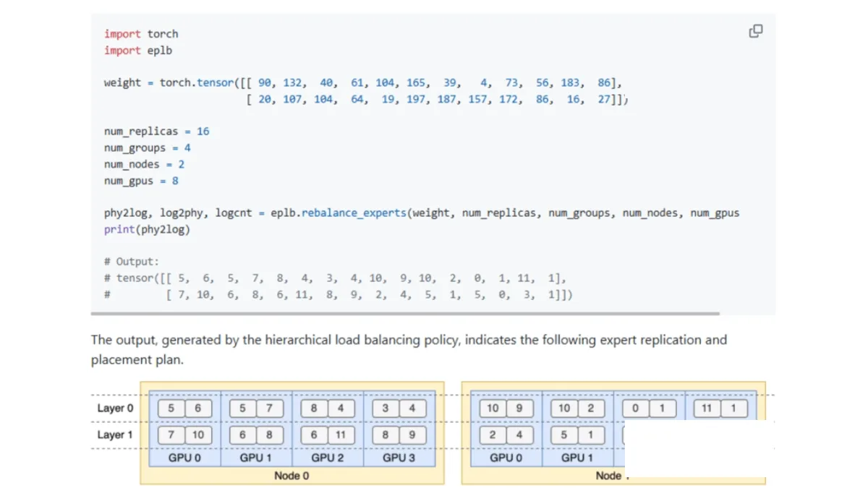Click the "GPU 2" label in the diagram

328,458
